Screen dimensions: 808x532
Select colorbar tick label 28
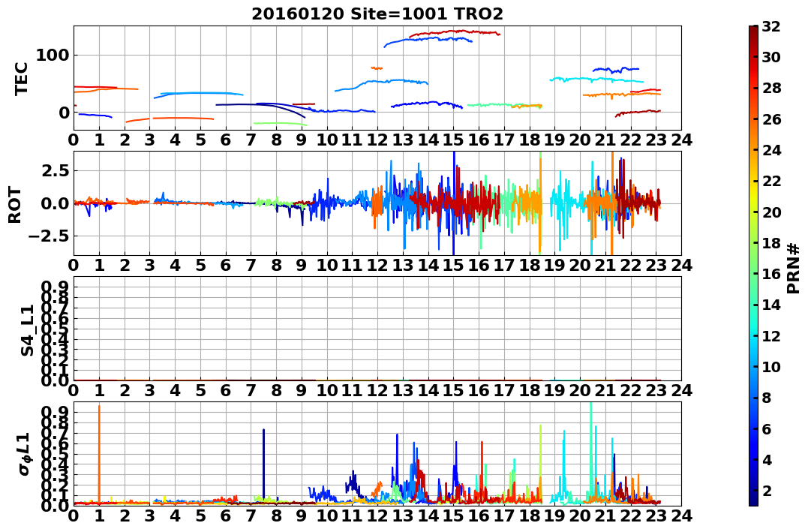tap(771, 88)
